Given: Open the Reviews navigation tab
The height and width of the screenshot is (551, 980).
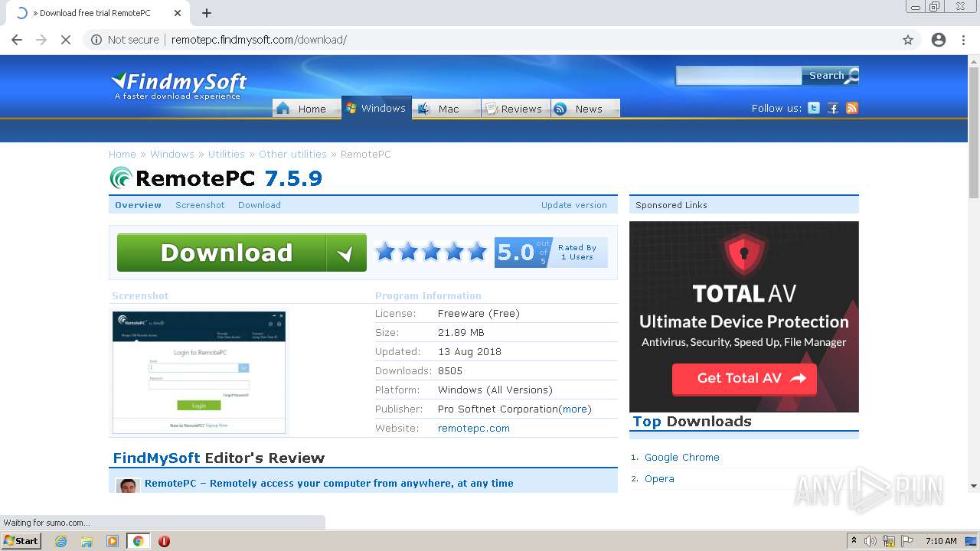Looking at the screenshot, I should point(515,109).
